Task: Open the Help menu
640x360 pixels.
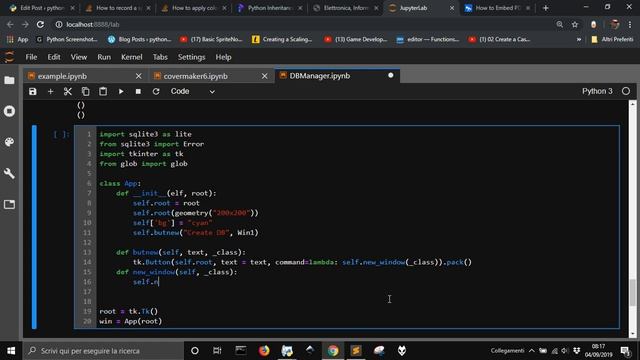Action: [x=223, y=57]
